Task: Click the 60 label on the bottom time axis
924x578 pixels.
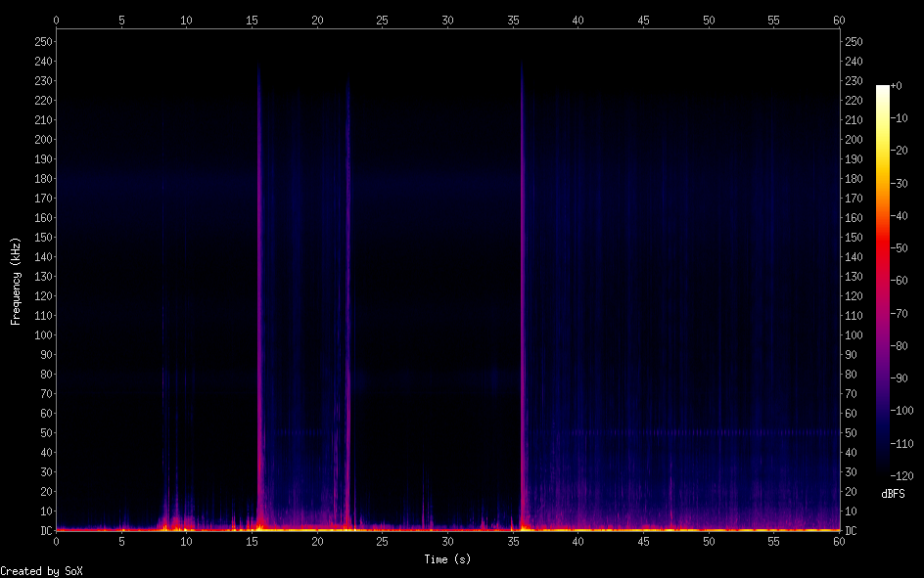Action: [839, 540]
